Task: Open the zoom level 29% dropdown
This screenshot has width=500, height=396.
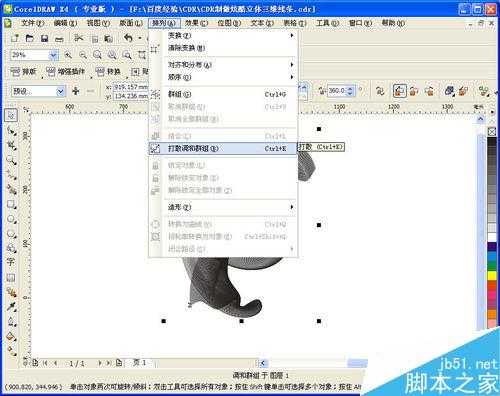Action: point(53,55)
